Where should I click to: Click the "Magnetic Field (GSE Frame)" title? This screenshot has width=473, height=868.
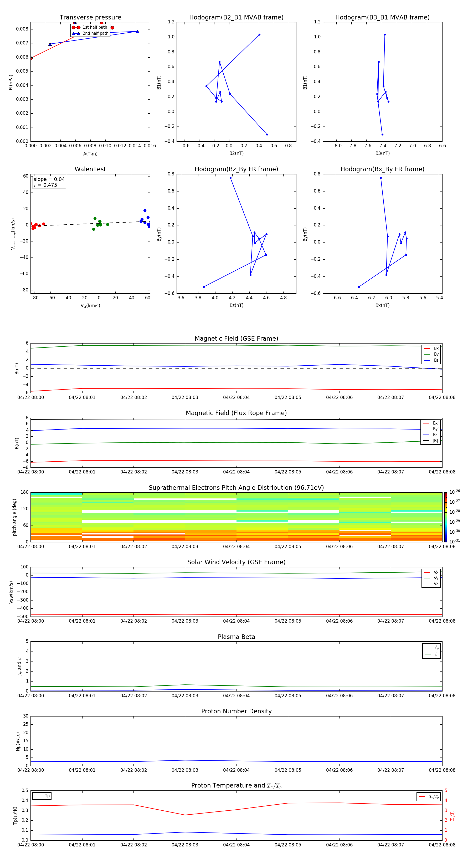pyautogui.click(x=236, y=339)
